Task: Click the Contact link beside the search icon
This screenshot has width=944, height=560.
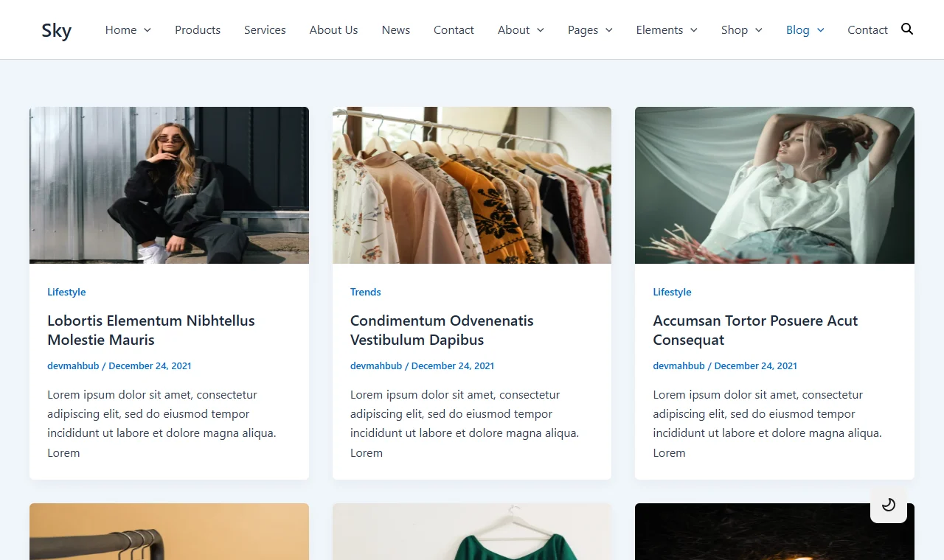Action: (867, 30)
